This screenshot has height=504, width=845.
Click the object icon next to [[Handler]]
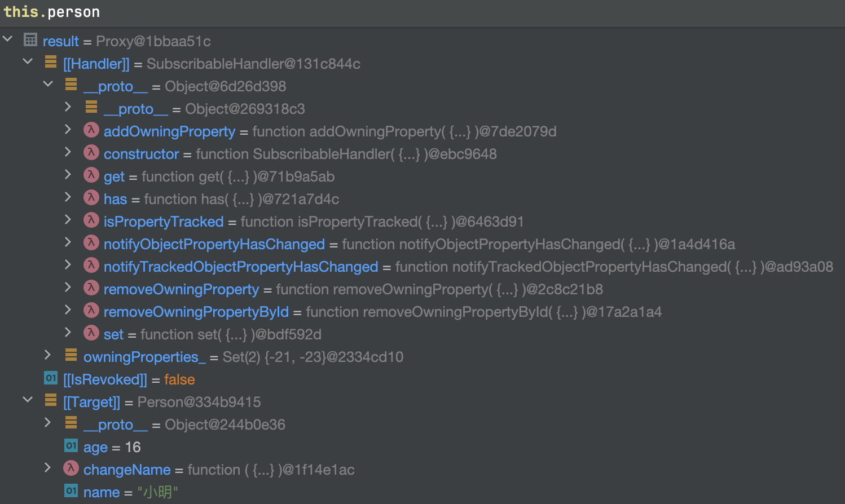(x=51, y=62)
